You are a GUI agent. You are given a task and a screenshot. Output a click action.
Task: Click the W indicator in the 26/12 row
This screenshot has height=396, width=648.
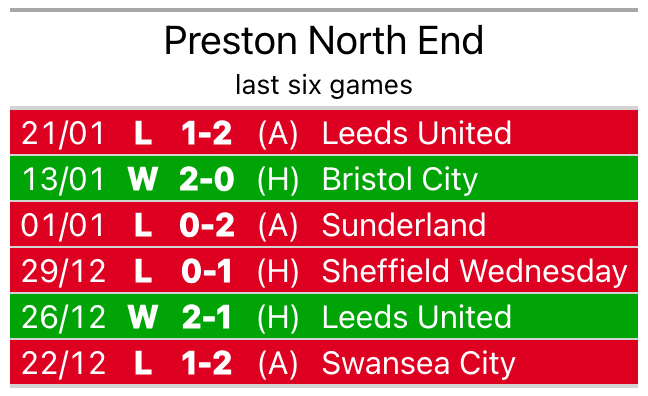[x=143, y=317]
